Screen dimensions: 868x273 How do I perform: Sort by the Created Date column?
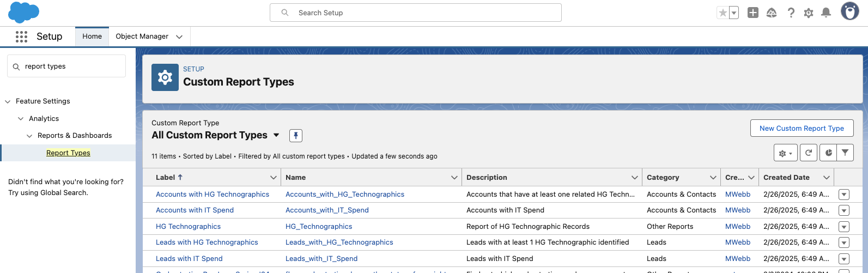tap(786, 178)
